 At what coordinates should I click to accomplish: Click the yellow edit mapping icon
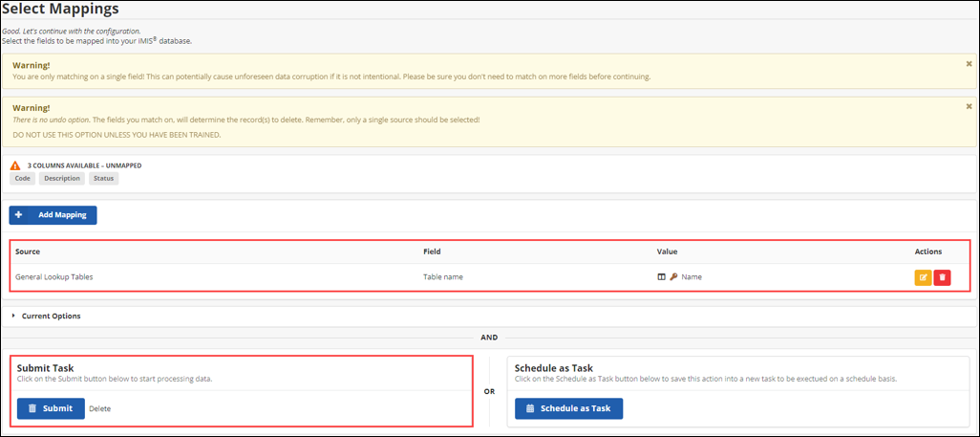(923, 277)
